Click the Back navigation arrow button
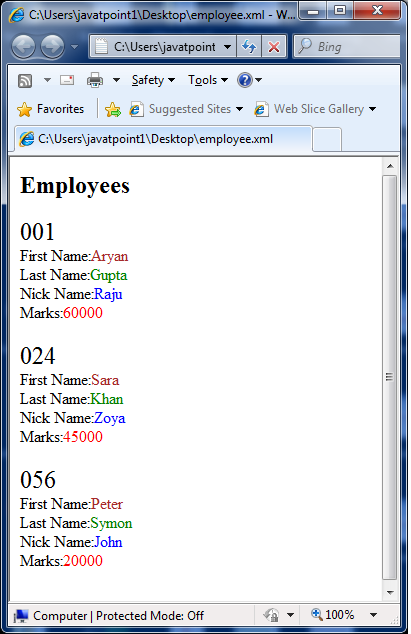Image resolution: width=411 pixels, height=634 pixels. pyautogui.click(x=23, y=46)
